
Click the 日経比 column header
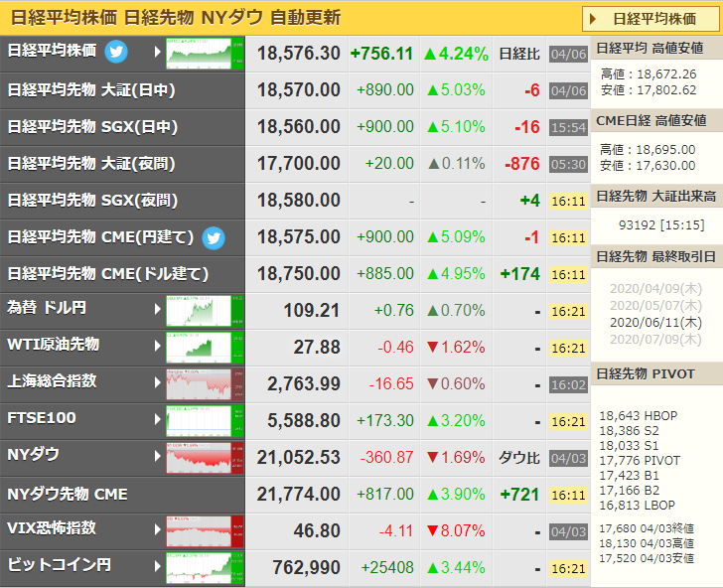(519, 54)
